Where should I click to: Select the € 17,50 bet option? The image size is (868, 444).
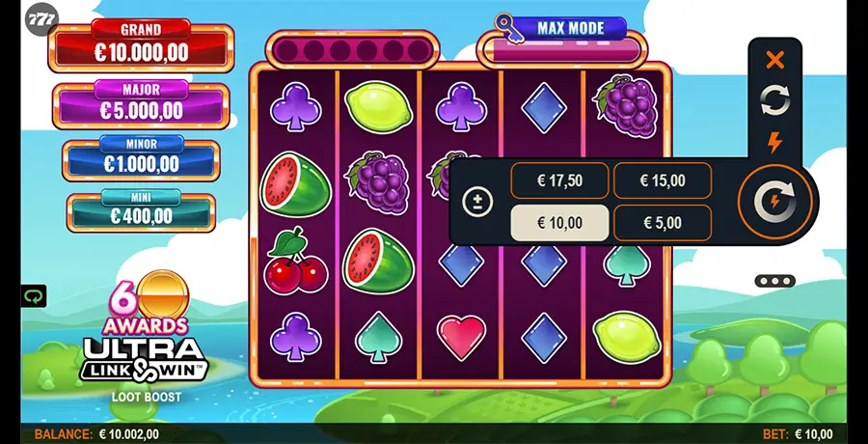pyautogui.click(x=559, y=180)
